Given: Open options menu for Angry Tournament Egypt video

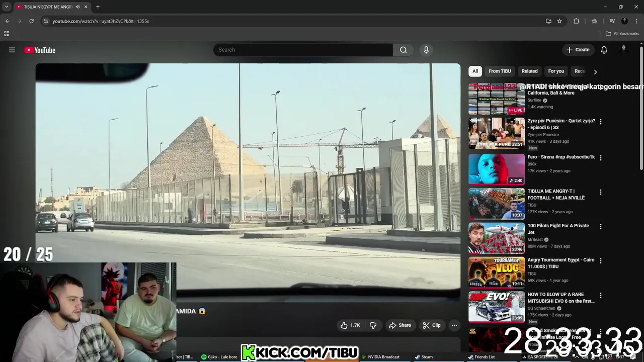Looking at the screenshot, I should point(600,260).
